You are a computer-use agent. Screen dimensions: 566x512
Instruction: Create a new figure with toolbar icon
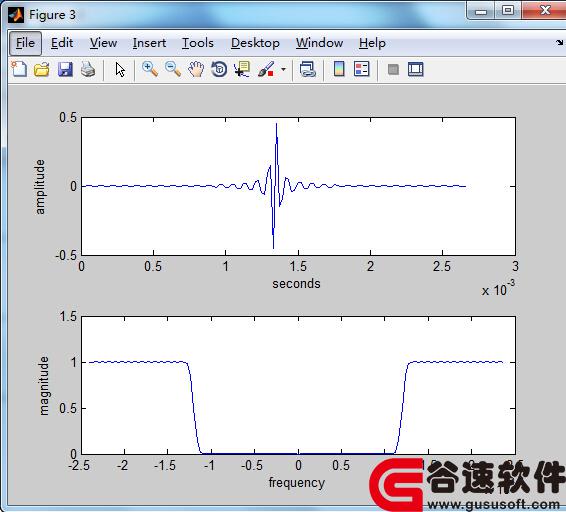(x=19, y=69)
